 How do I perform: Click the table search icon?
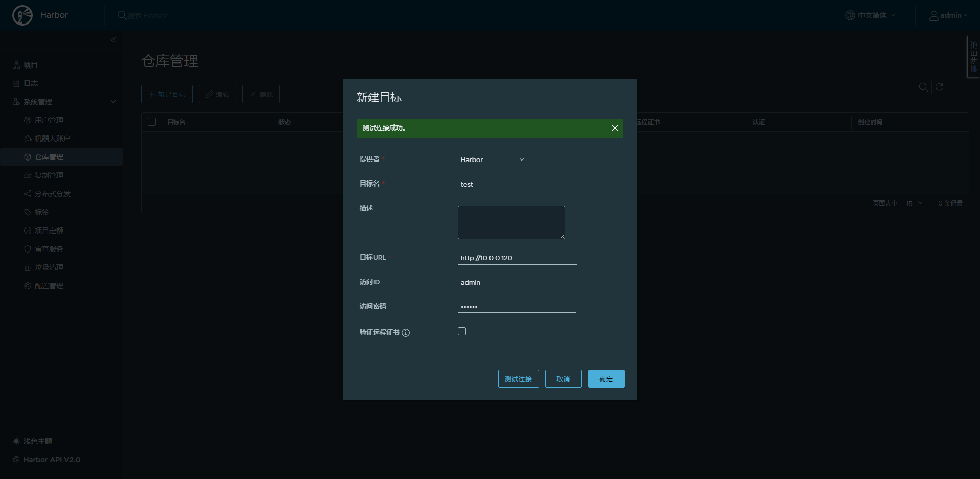click(x=923, y=87)
